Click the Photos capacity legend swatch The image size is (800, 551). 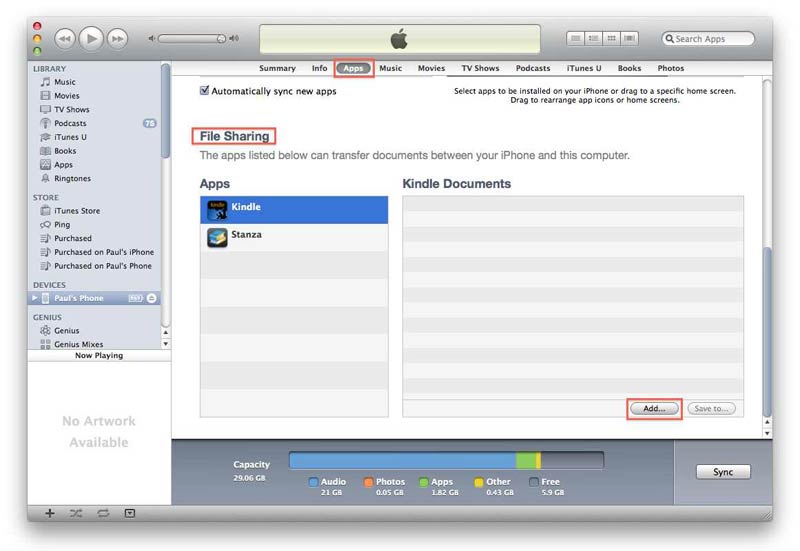click(368, 482)
